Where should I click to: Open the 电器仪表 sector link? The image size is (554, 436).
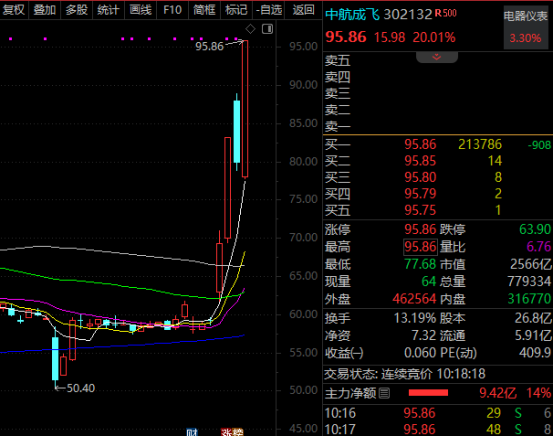pyautogui.click(x=526, y=16)
